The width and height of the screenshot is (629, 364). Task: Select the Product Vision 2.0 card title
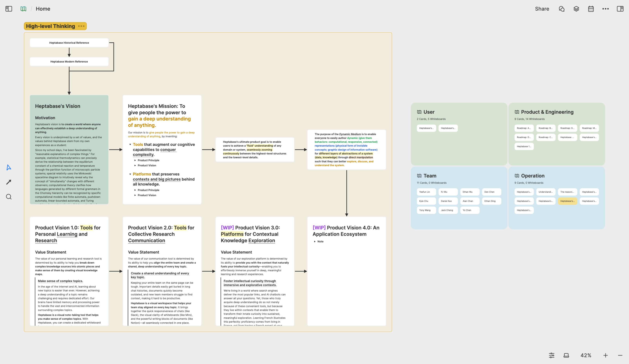click(x=161, y=234)
